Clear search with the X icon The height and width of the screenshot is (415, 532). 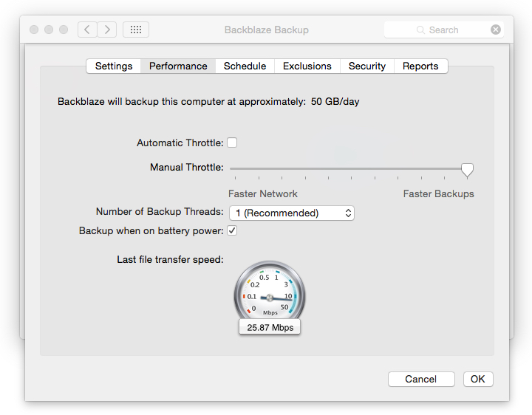click(x=495, y=30)
